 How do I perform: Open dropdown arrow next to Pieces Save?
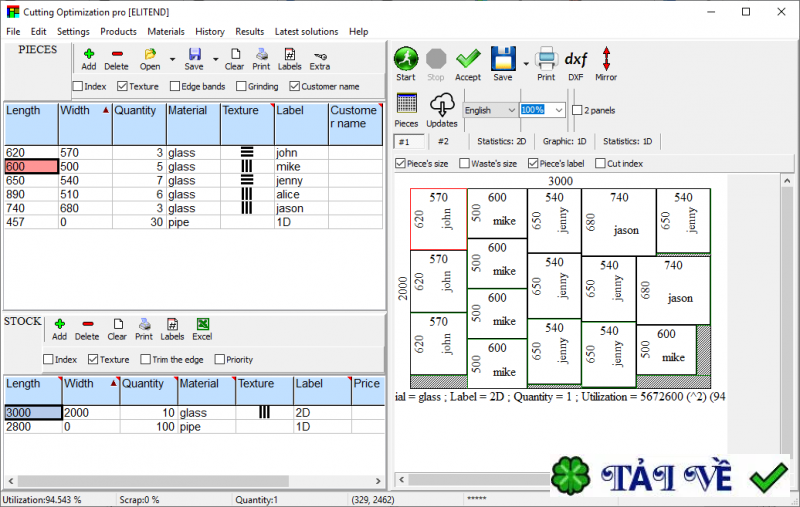(215, 56)
